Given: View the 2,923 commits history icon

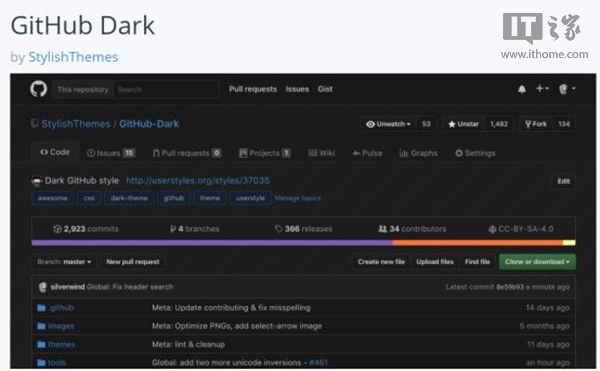Looking at the screenshot, I should pyautogui.click(x=57, y=229).
